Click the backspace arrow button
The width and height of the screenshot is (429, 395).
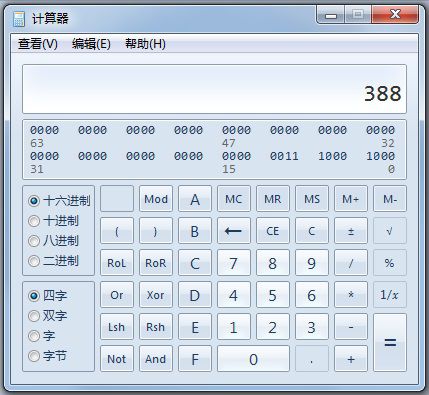(234, 231)
